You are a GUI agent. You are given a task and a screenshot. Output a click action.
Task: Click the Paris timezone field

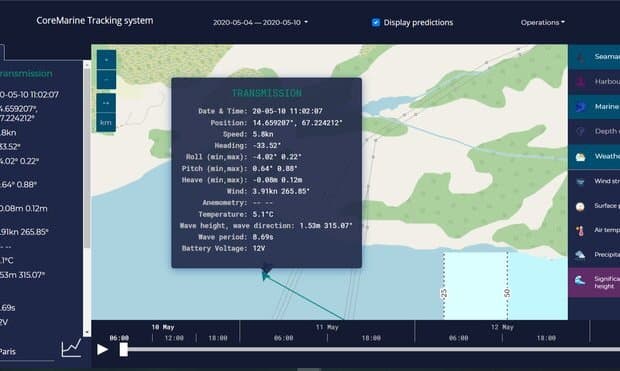[27, 352]
